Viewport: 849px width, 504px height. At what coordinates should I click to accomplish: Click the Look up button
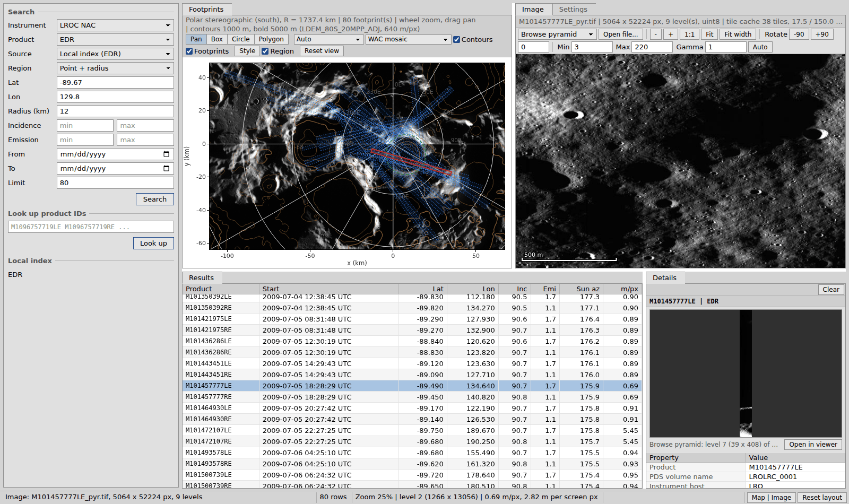point(153,243)
